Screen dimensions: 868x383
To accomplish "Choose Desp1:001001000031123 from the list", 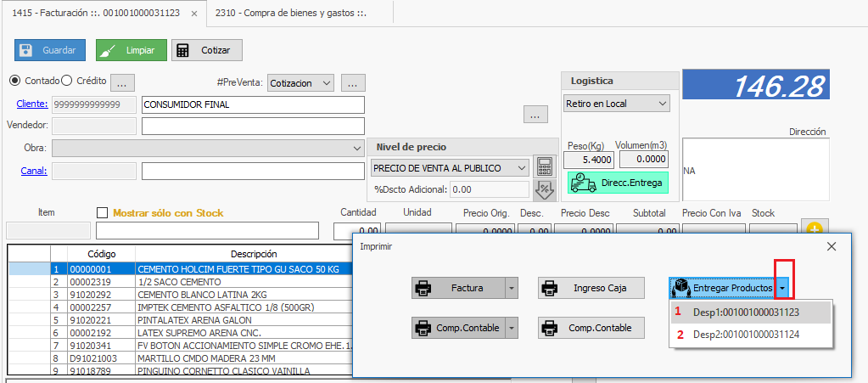I will [x=745, y=312].
